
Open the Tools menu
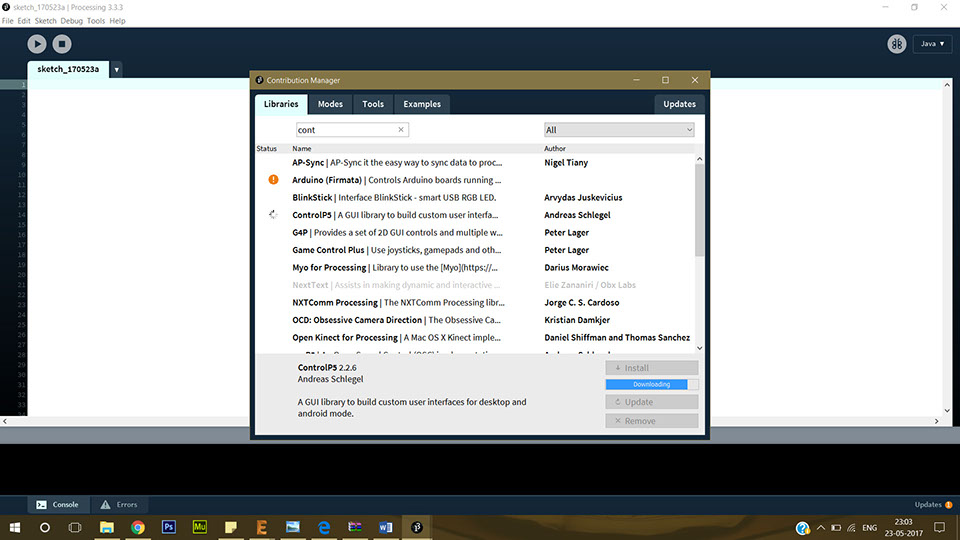(x=96, y=21)
